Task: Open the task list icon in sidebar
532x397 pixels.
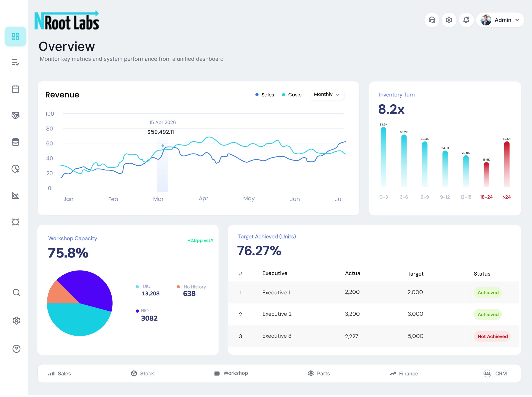Action: 15,63
